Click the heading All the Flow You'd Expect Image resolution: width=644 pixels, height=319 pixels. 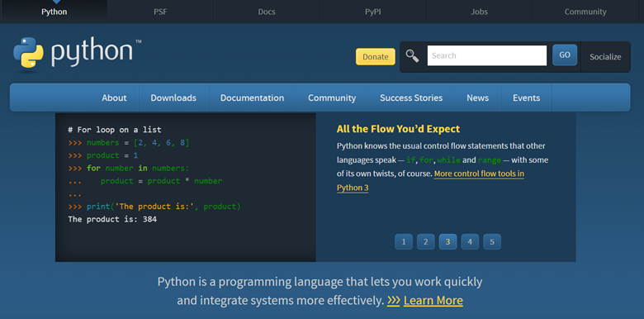pos(398,129)
